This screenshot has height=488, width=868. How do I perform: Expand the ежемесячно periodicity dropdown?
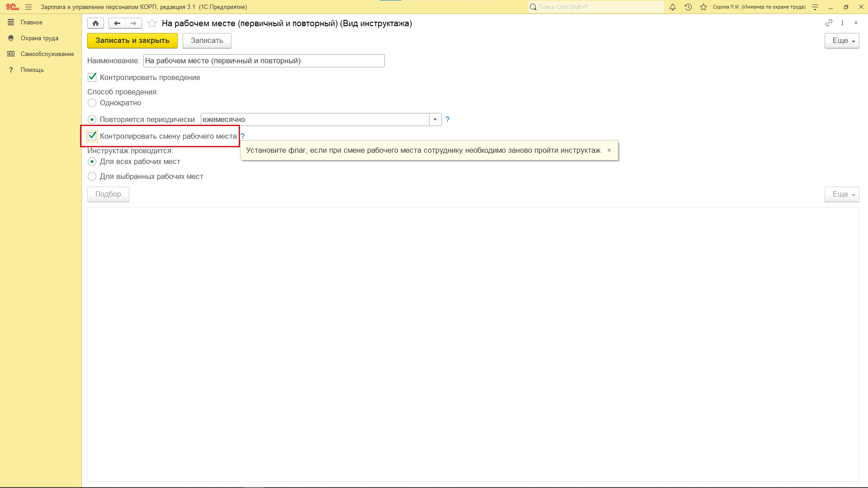point(435,120)
